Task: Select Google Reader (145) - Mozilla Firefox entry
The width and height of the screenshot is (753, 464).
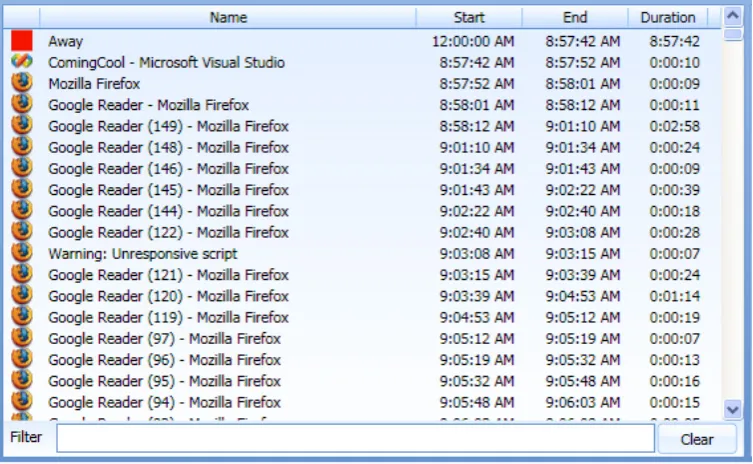Action: click(x=168, y=190)
